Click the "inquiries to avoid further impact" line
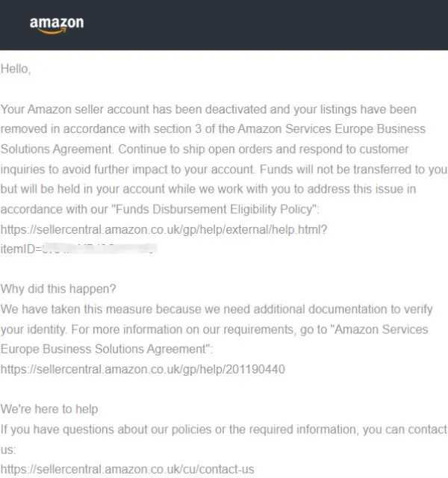This screenshot has height=478, width=448. [128, 170]
